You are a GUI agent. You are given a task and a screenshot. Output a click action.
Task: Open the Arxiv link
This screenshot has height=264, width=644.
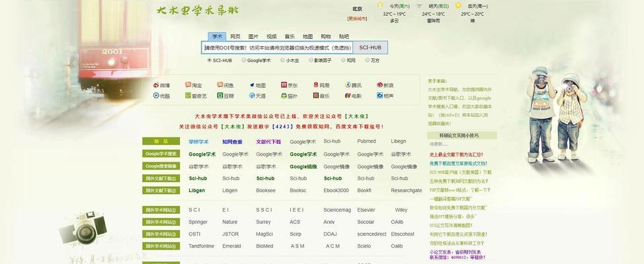coord(329,222)
